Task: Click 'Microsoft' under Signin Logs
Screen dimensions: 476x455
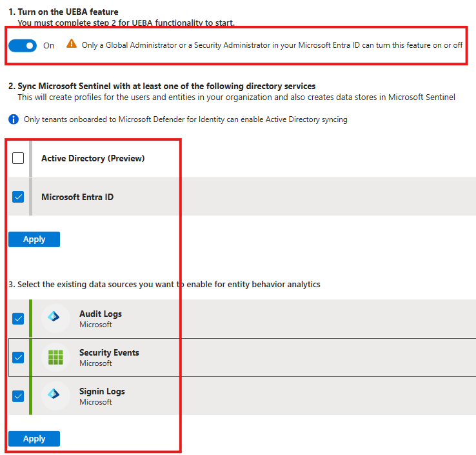Action: click(x=95, y=402)
